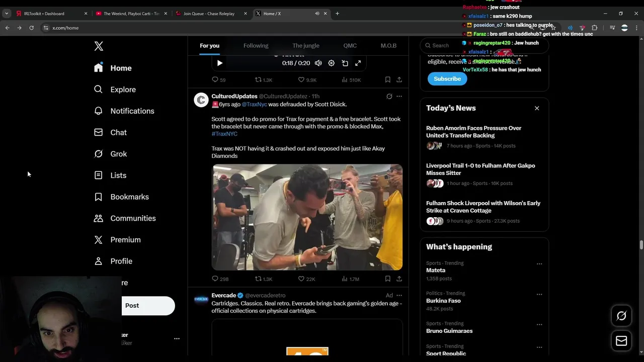Reload the page in browser toolbar

click(31, 28)
